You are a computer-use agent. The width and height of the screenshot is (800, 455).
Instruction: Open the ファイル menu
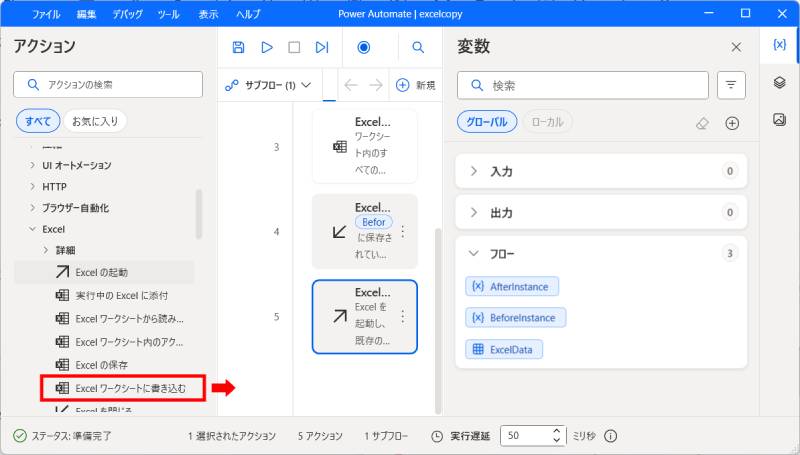pyautogui.click(x=46, y=14)
